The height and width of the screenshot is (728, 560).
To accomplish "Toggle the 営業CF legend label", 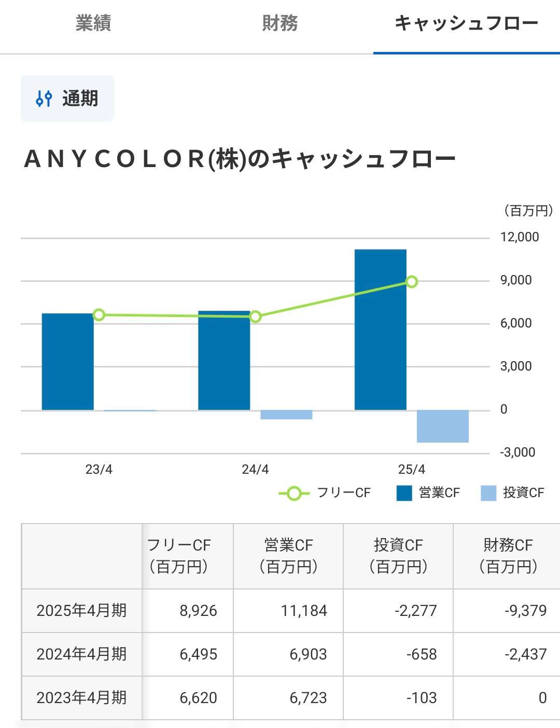I will (x=439, y=493).
